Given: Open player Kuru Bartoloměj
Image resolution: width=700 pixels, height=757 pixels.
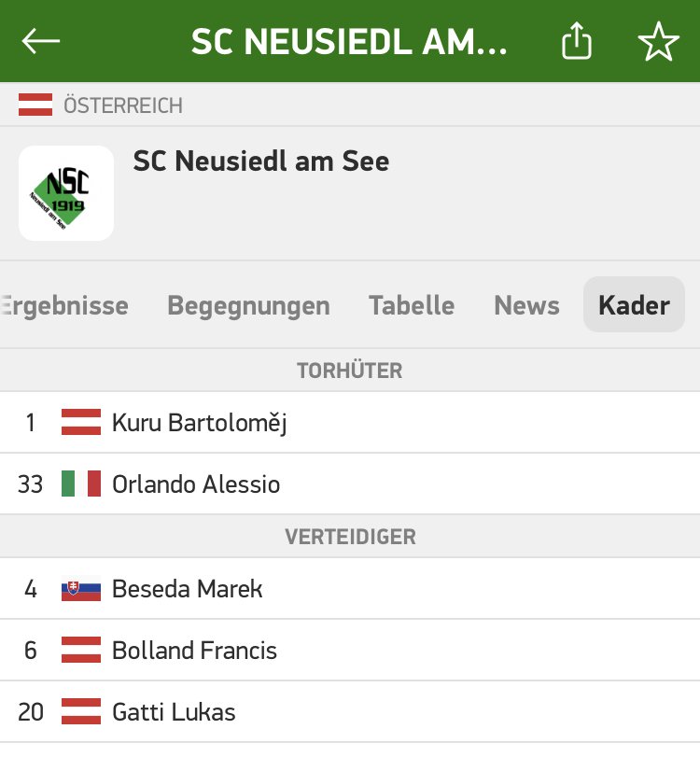Looking at the screenshot, I should (350, 423).
